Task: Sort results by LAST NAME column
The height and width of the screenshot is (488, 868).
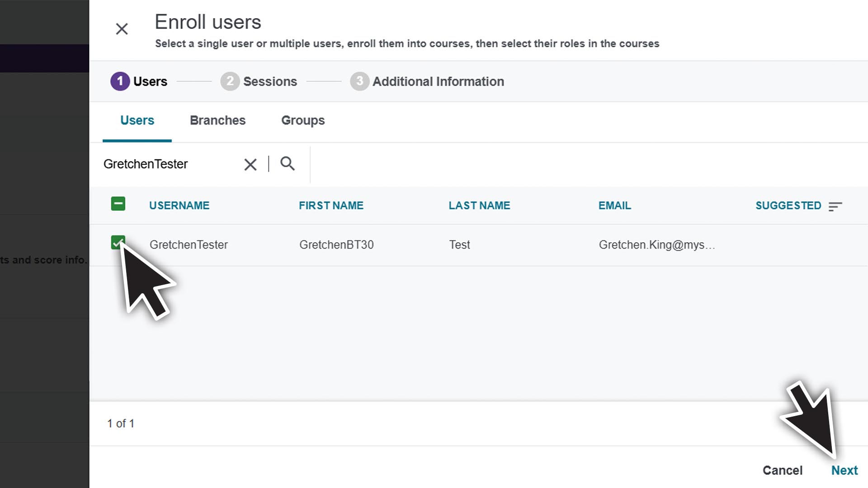Action: click(x=479, y=205)
